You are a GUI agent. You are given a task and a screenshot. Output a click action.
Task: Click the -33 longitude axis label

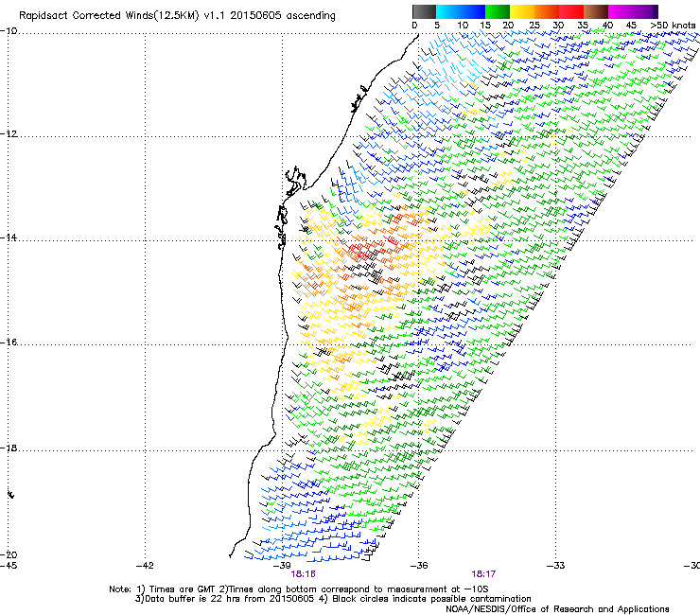tap(556, 566)
